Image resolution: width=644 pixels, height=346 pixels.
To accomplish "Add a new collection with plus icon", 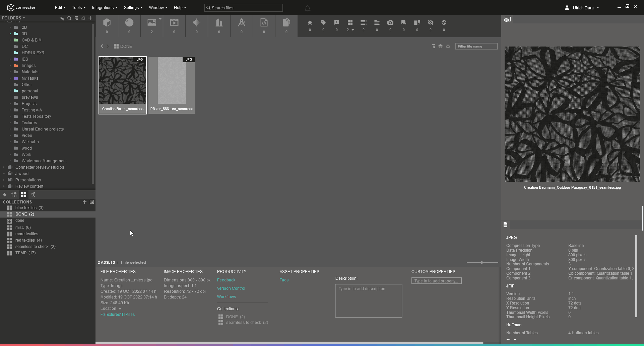I will click(84, 202).
